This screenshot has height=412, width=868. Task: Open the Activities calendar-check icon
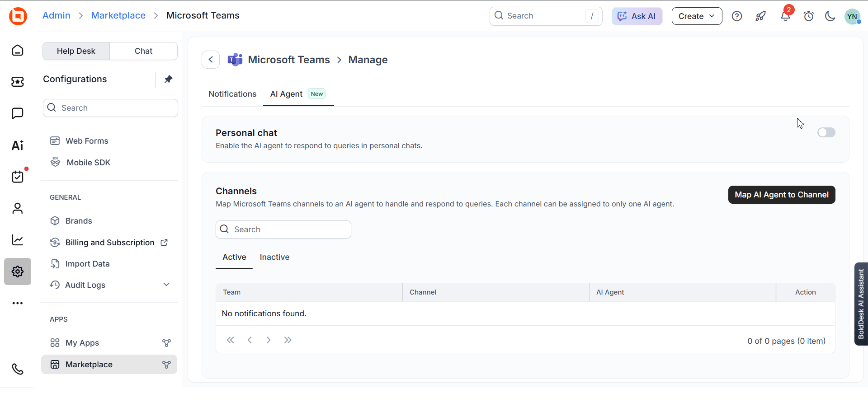click(18, 177)
